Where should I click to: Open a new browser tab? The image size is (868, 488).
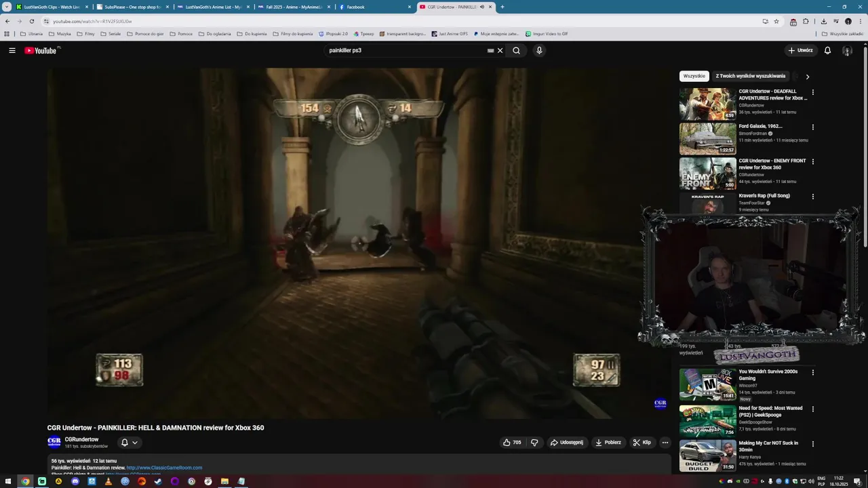pyautogui.click(x=502, y=7)
